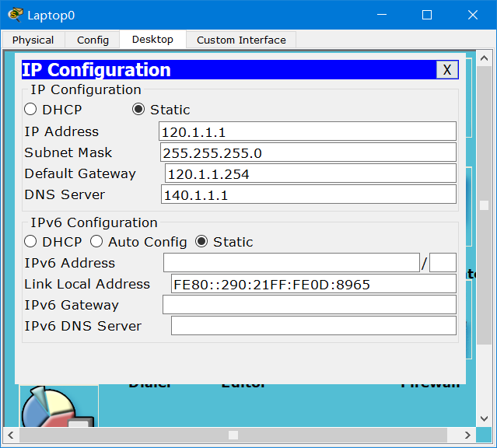Click the Laptop0 window title text
Image resolution: width=497 pixels, height=448 pixels.
click(x=51, y=16)
